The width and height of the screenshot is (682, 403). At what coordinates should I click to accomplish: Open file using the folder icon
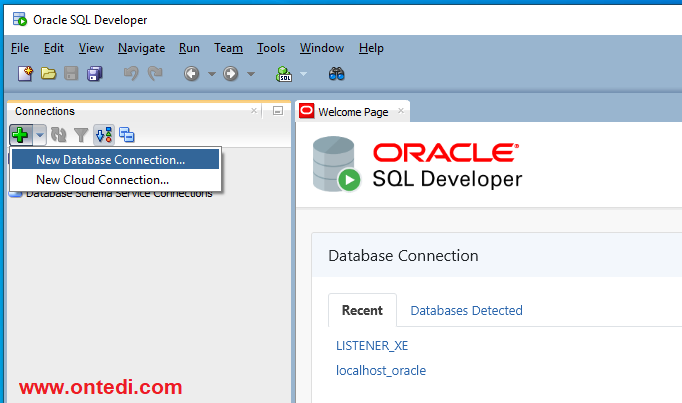point(48,73)
